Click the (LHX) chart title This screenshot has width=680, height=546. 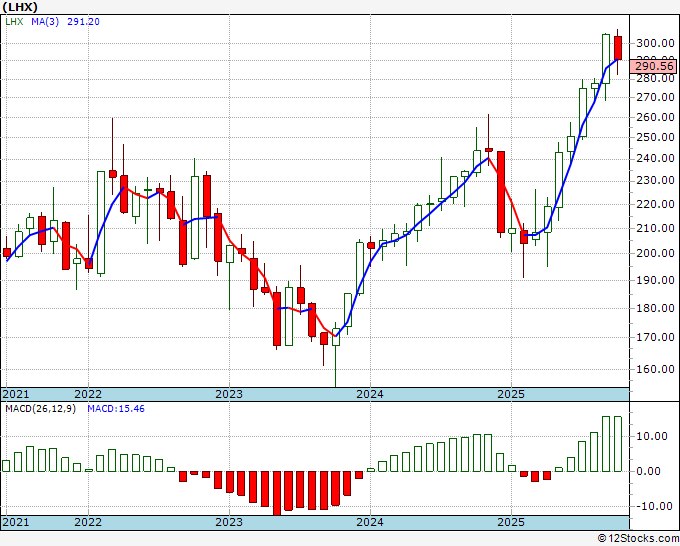(20, 7)
